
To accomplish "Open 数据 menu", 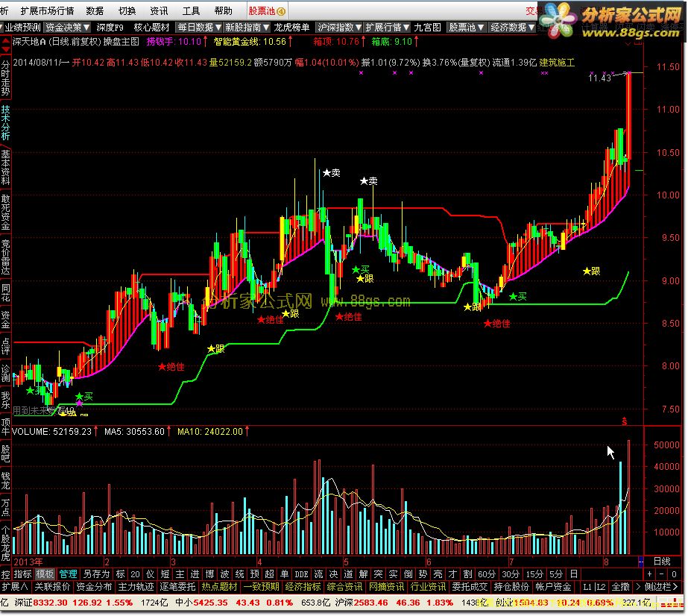I will coord(95,11).
